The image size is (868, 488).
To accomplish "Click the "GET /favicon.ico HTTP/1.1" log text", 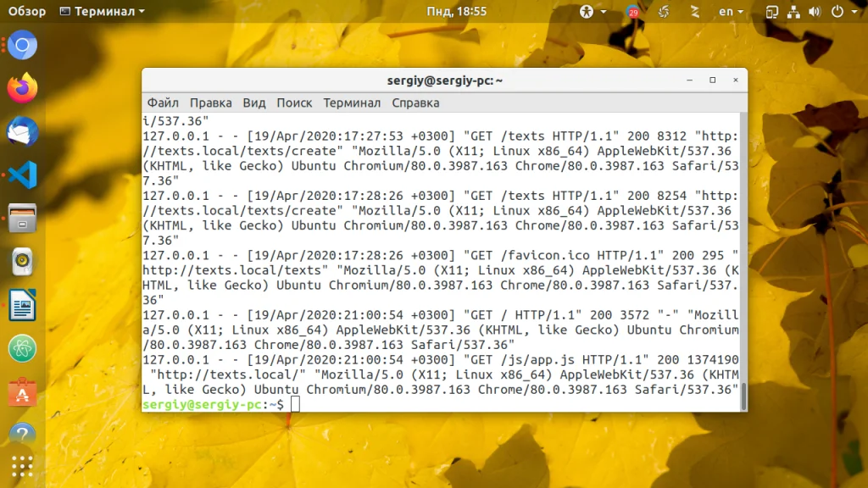I will pos(564,256).
